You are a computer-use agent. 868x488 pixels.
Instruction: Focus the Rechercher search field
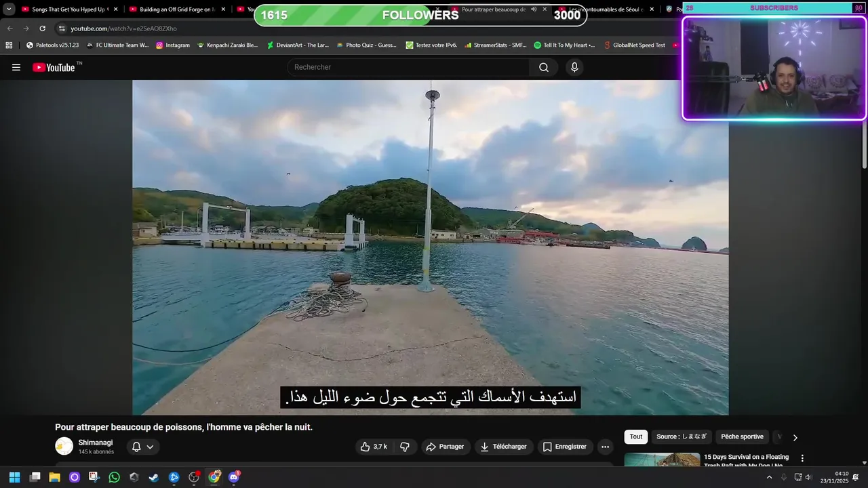pyautogui.click(x=409, y=67)
